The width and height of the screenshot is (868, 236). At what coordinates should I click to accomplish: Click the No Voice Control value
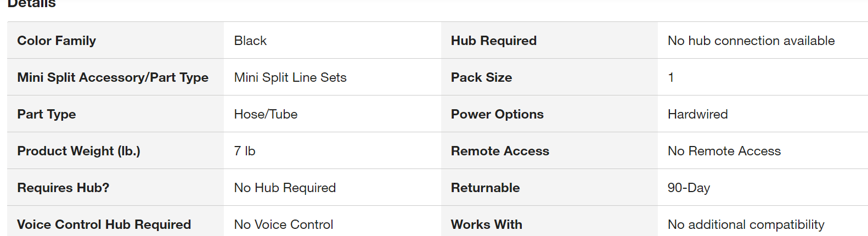[x=284, y=224]
